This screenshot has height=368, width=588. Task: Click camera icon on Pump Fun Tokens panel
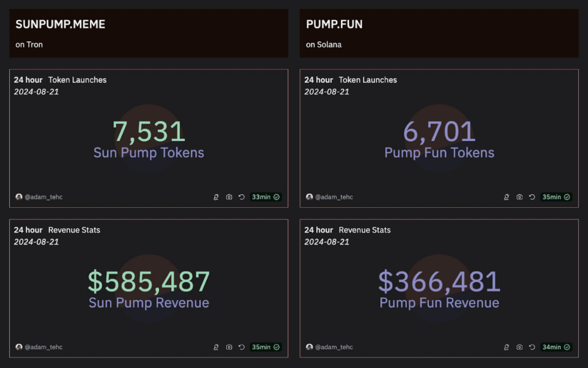520,197
